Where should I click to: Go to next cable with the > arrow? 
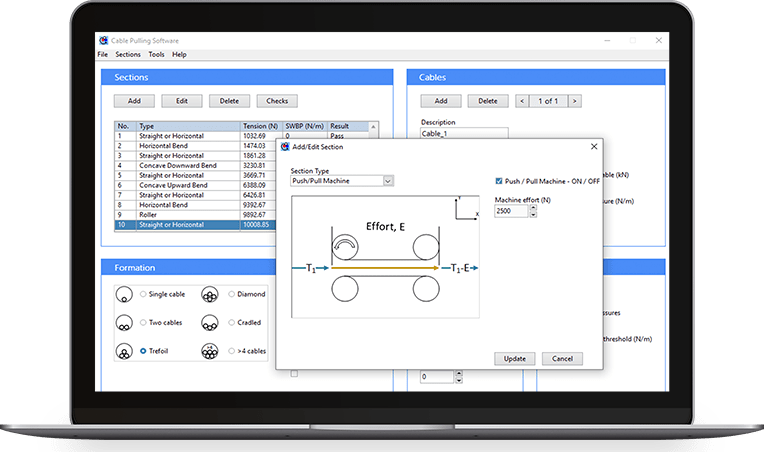[x=574, y=101]
